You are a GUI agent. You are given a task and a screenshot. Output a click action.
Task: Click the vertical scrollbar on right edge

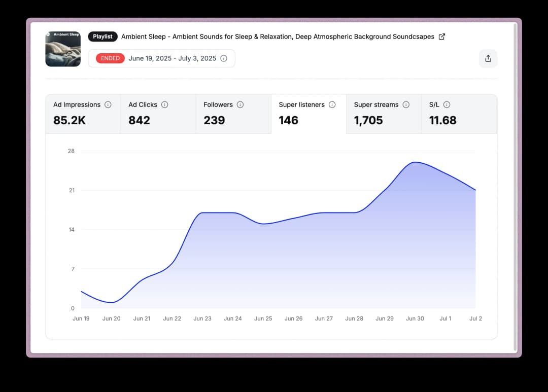[x=516, y=188]
